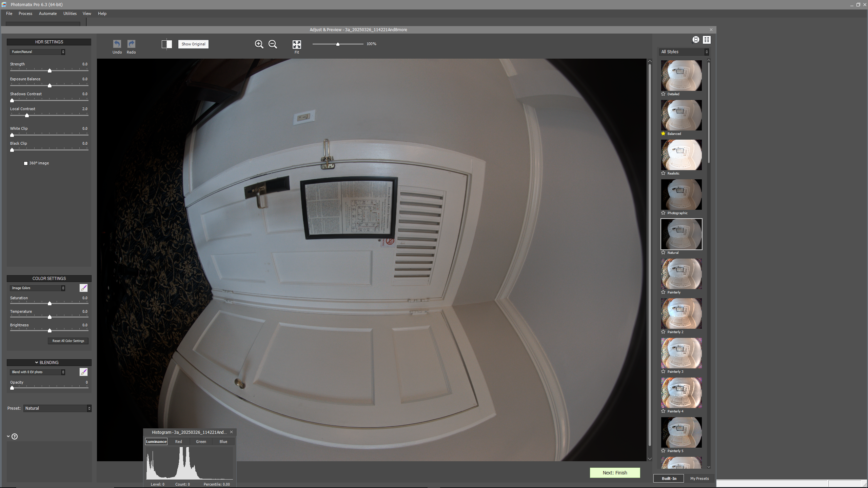Favorite the Realistic preset star
Image resolution: width=868 pixels, height=488 pixels.
[663, 173]
